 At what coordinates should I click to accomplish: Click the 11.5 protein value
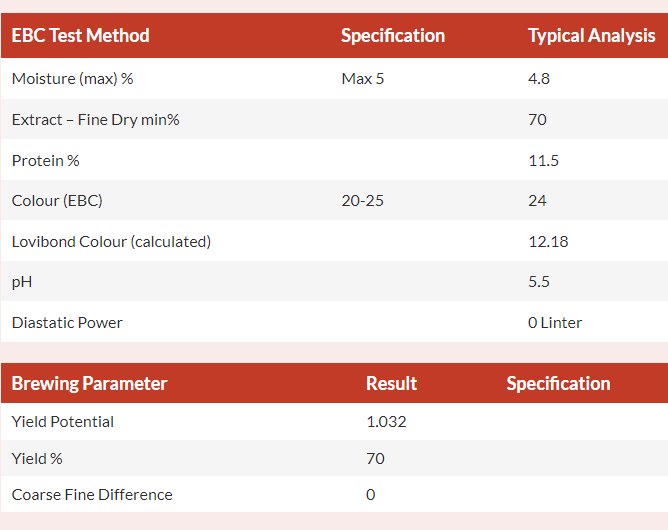[x=543, y=161]
